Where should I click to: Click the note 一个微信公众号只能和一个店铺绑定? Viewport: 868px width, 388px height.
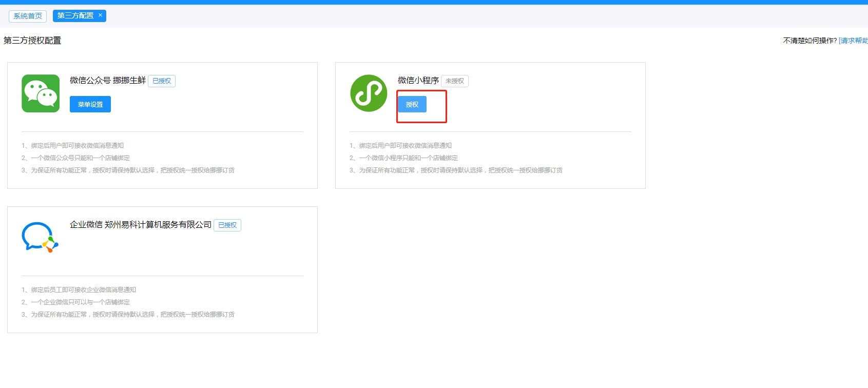click(75, 158)
